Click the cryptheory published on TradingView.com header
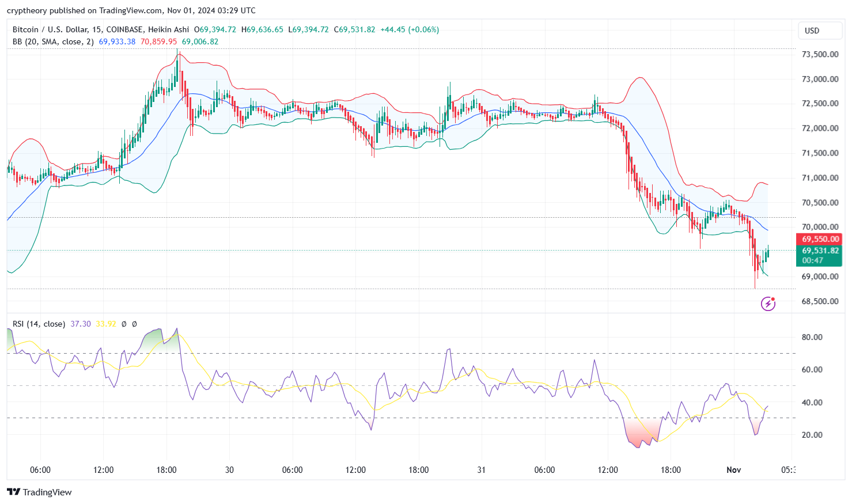 [x=131, y=10]
